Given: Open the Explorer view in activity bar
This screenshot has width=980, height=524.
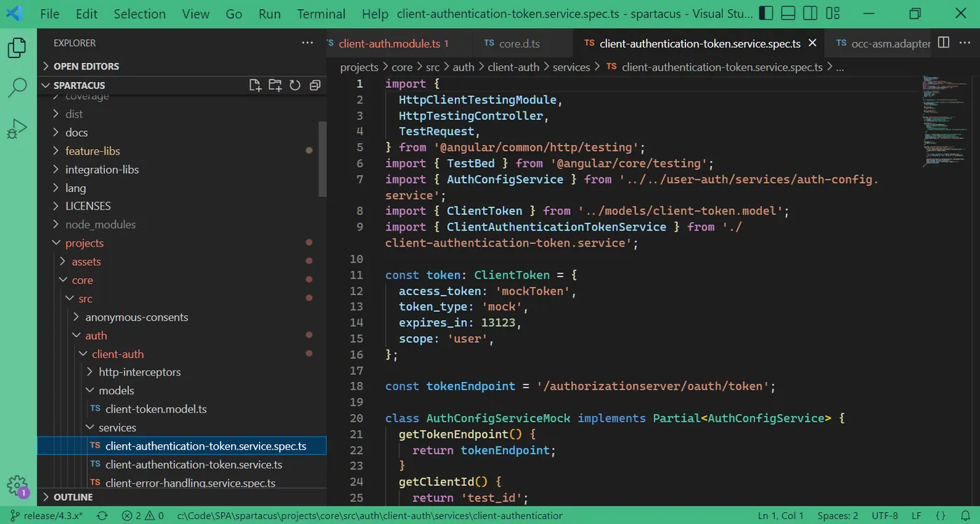Looking at the screenshot, I should pyautogui.click(x=17, y=48).
